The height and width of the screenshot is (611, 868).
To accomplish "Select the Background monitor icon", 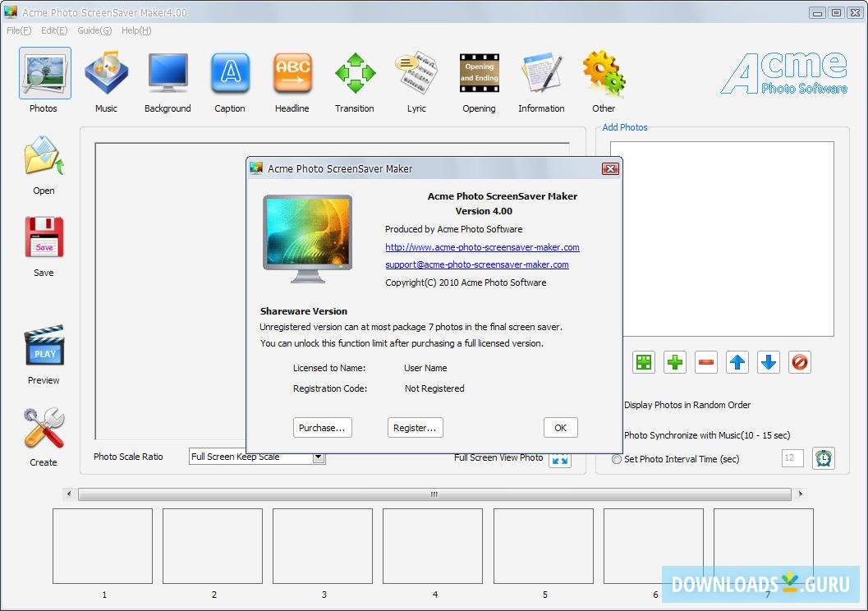I will point(168,73).
